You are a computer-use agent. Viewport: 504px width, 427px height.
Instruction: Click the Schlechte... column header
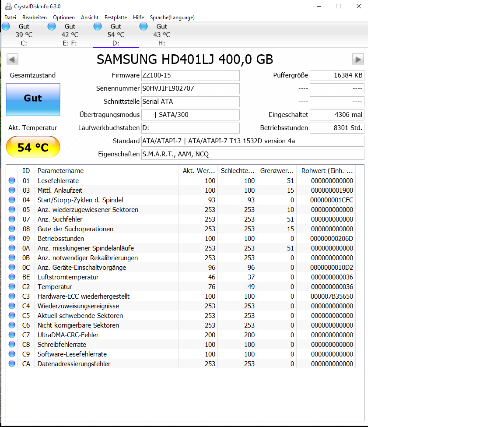coord(238,170)
